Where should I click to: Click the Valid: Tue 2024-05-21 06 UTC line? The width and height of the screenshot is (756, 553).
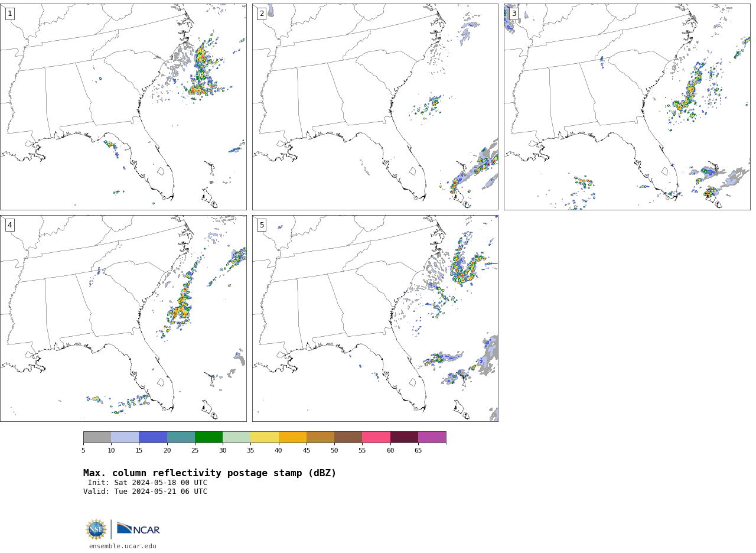pyautogui.click(x=145, y=492)
